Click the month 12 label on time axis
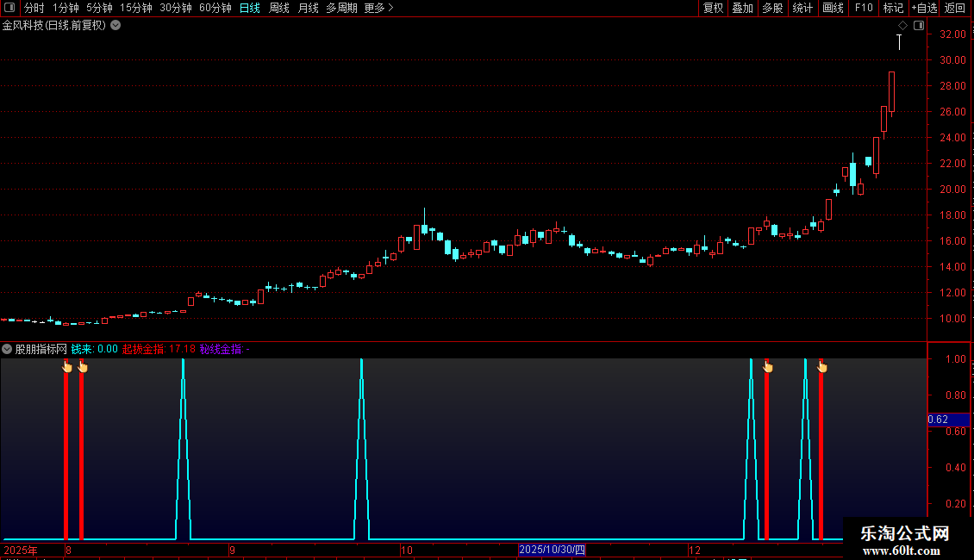The image size is (974, 560). pyautogui.click(x=695, y=550)
